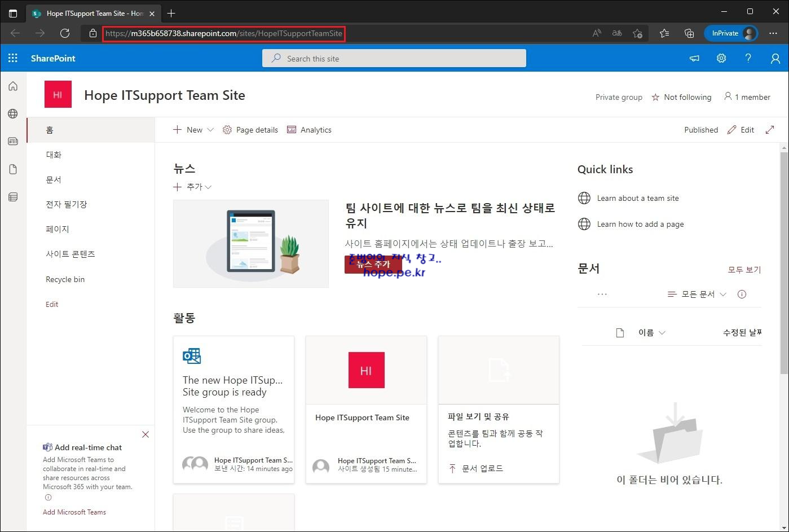Screen dimensions: 789x532
Task: Open the tab actions menu icon
Action: [13, 13]
